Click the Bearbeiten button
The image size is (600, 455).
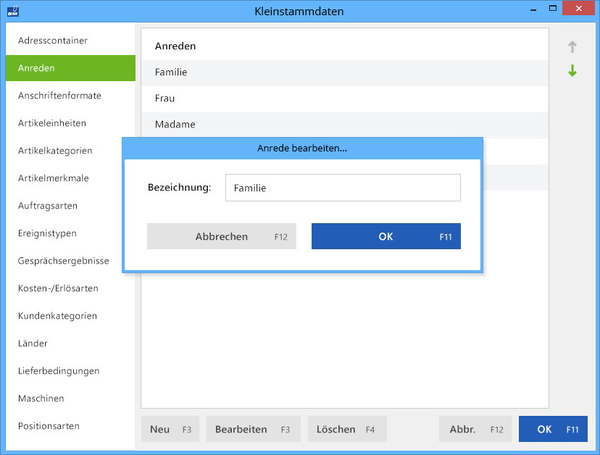253,429
